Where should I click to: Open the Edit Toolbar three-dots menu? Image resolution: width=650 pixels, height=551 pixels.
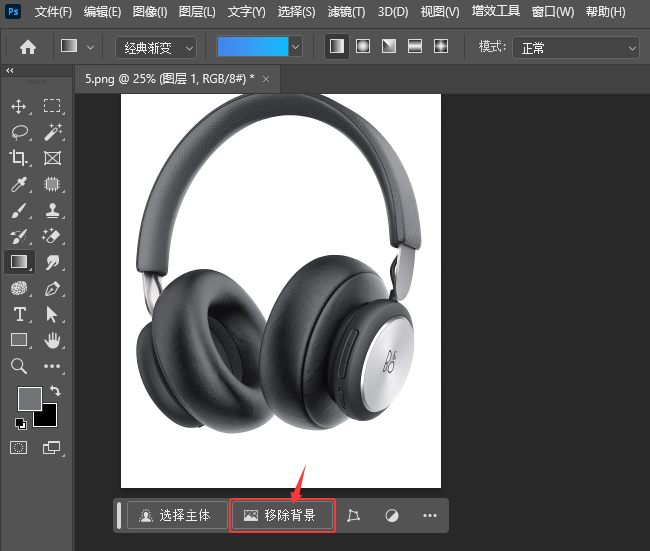pos(52,366)
